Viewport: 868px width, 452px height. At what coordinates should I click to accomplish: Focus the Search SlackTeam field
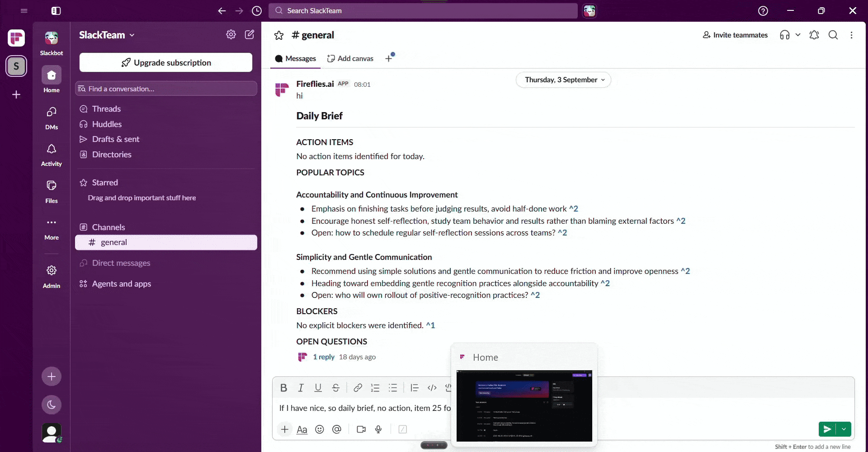click(423, 11)
